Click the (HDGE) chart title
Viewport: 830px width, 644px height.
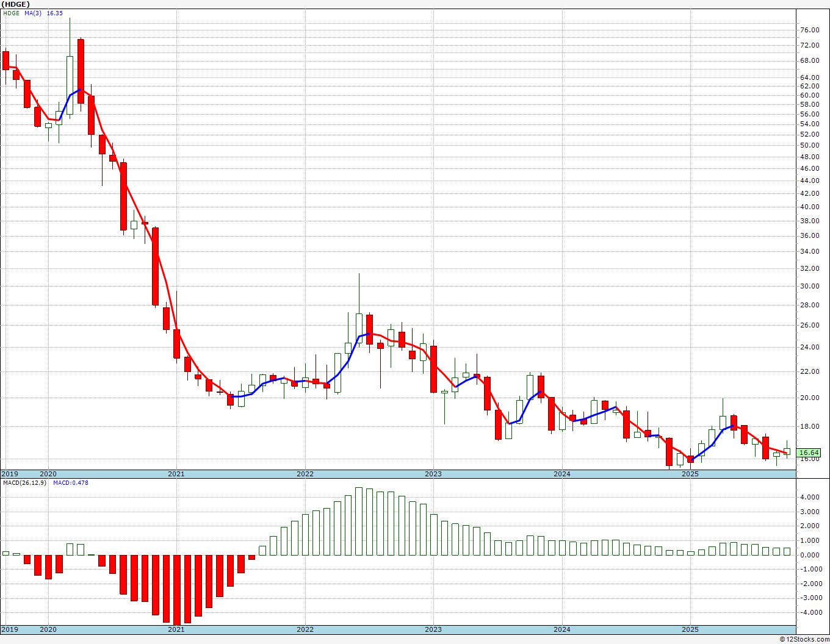15,4
